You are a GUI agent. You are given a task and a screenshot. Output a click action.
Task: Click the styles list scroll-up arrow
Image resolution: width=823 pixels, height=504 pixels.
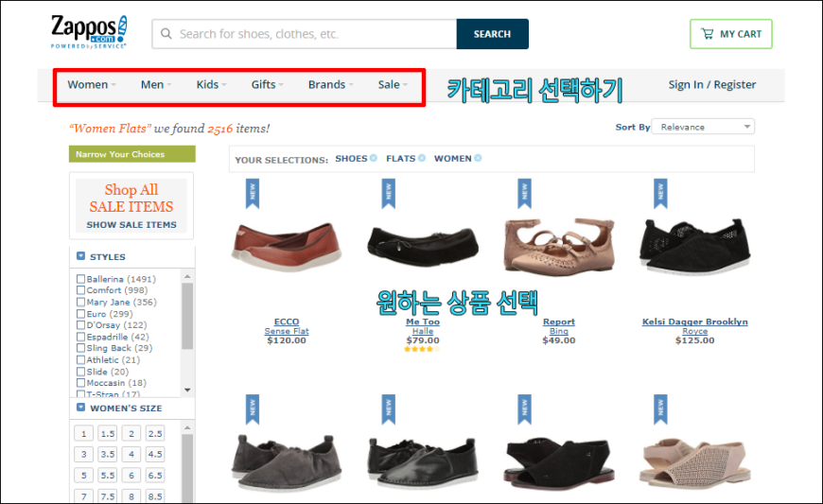pos(187,276)
